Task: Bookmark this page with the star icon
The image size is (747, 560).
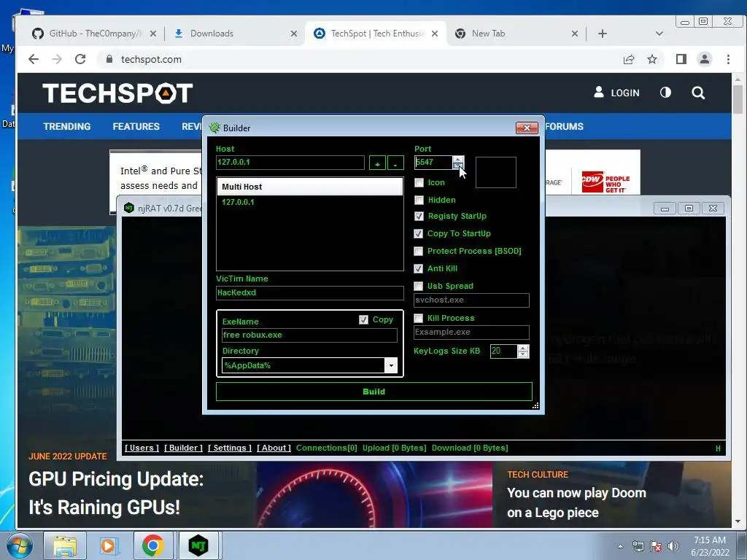Action: pos(652,59)
